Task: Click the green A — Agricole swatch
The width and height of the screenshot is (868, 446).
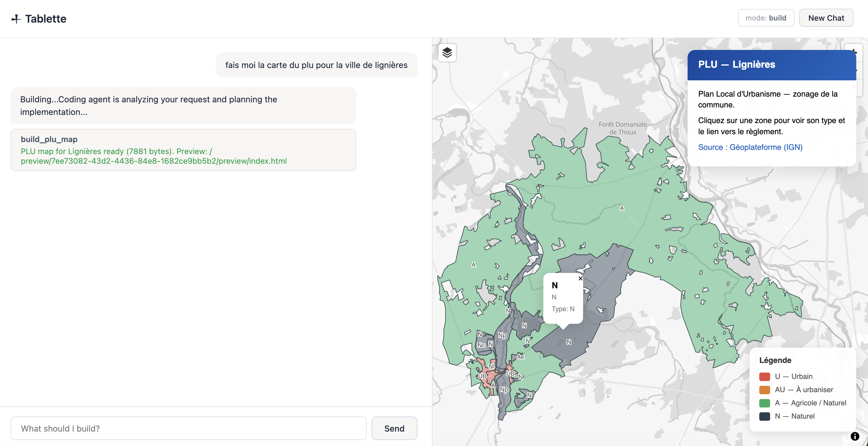Action: coord(765,403)
